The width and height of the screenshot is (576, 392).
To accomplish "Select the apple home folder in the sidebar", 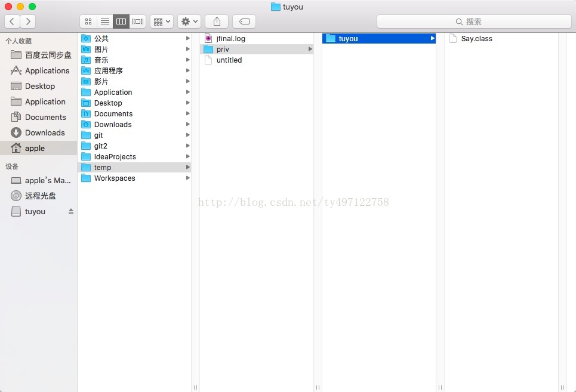I will [x=39, y=149].
